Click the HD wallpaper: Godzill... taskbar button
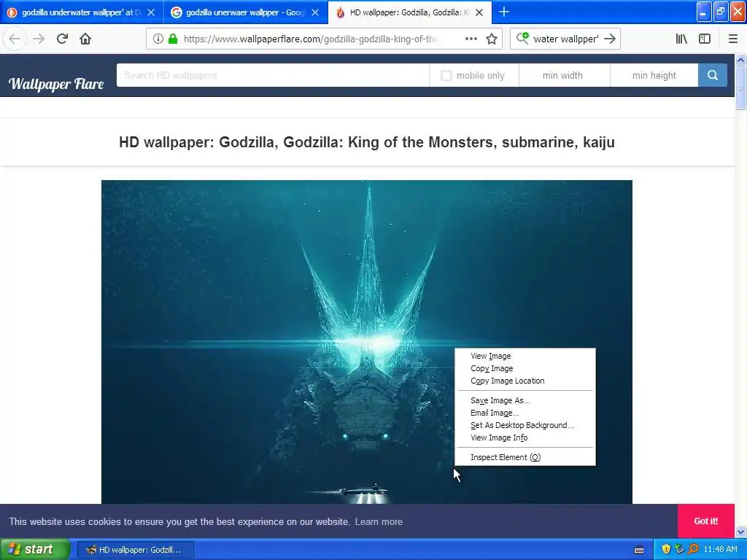This screenshot has width=747, height=560. [x=135, y=550]
